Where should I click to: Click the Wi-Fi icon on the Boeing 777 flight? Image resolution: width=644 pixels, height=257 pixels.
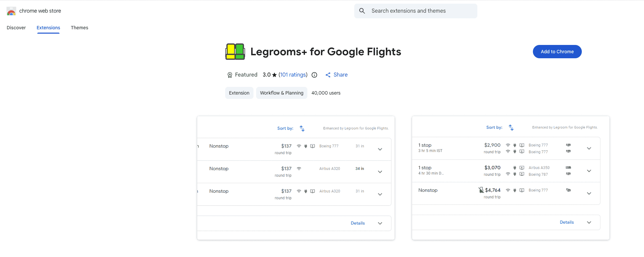click(x=298, y=146)
